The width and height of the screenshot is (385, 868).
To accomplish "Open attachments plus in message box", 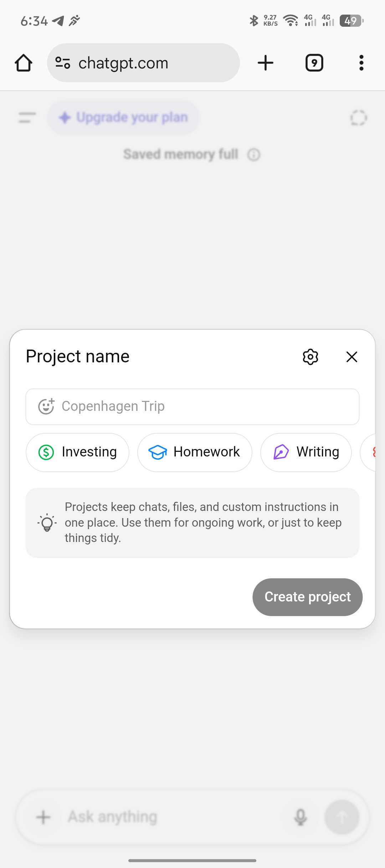I will point(43,817).
